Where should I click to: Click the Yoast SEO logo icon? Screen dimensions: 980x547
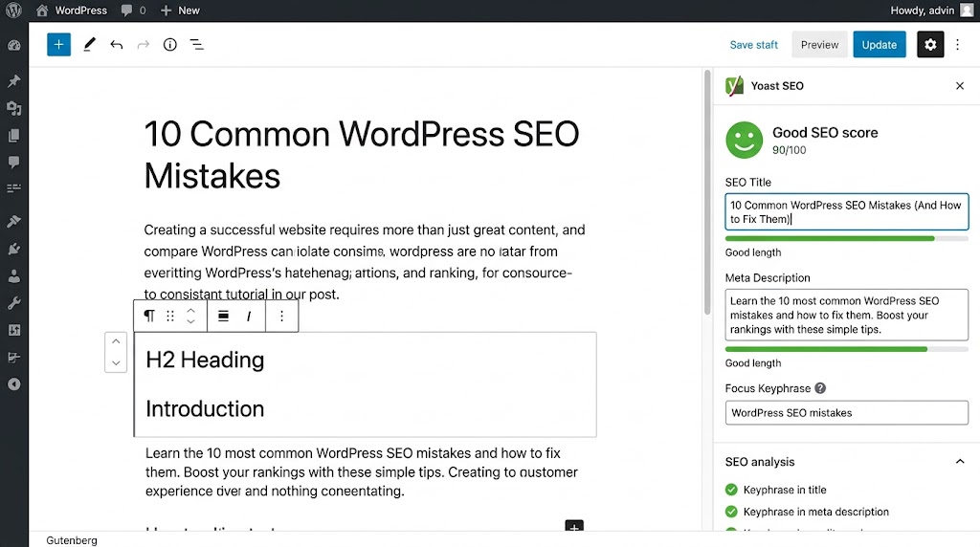click(734, 85)
